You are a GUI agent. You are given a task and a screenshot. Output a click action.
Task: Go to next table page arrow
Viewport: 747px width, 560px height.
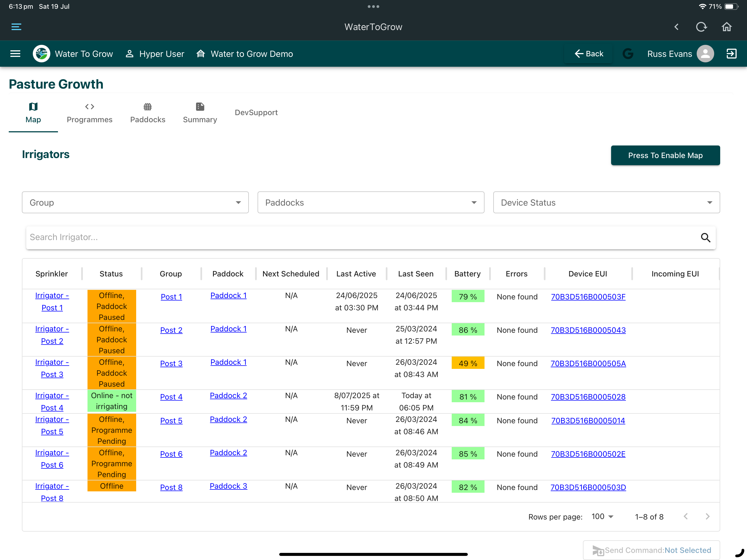tap(707, 516)
